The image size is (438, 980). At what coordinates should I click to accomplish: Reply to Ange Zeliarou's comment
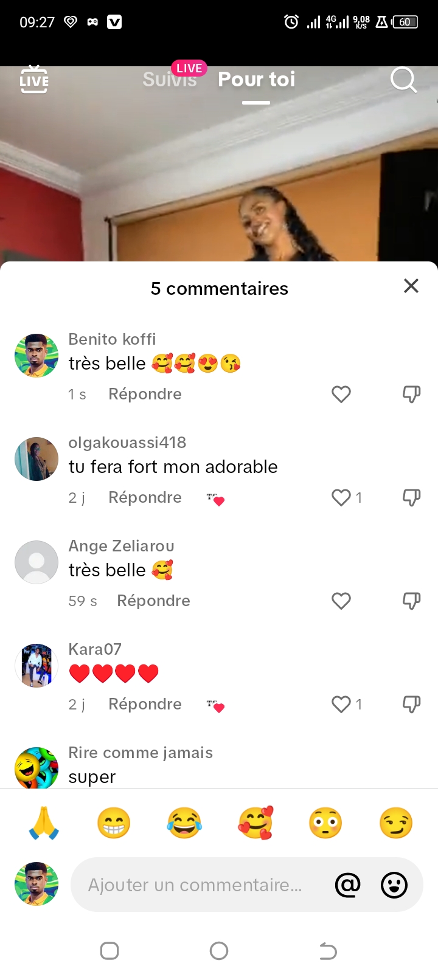click(x=153, y=601)
